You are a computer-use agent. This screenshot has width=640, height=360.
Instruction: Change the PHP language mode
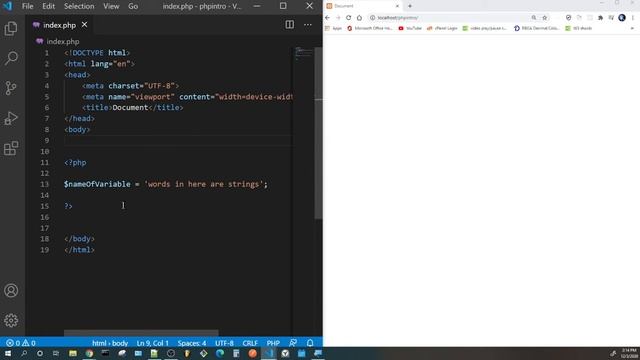[273, 343]
